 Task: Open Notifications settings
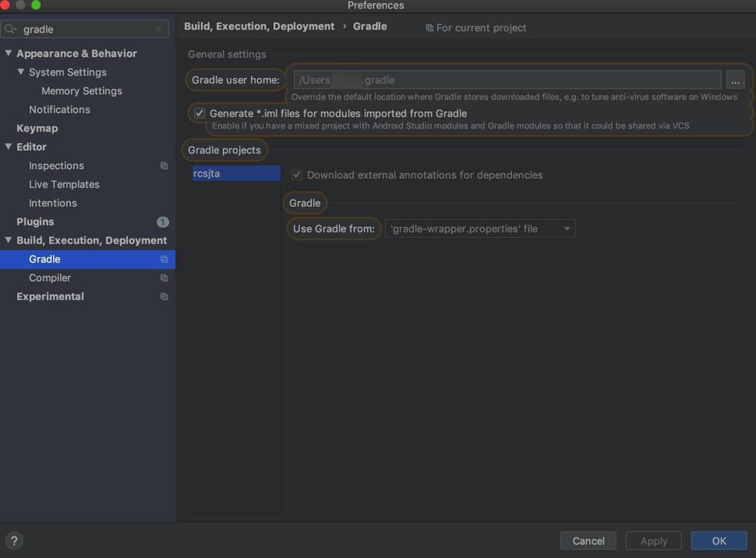pos(59,110)
